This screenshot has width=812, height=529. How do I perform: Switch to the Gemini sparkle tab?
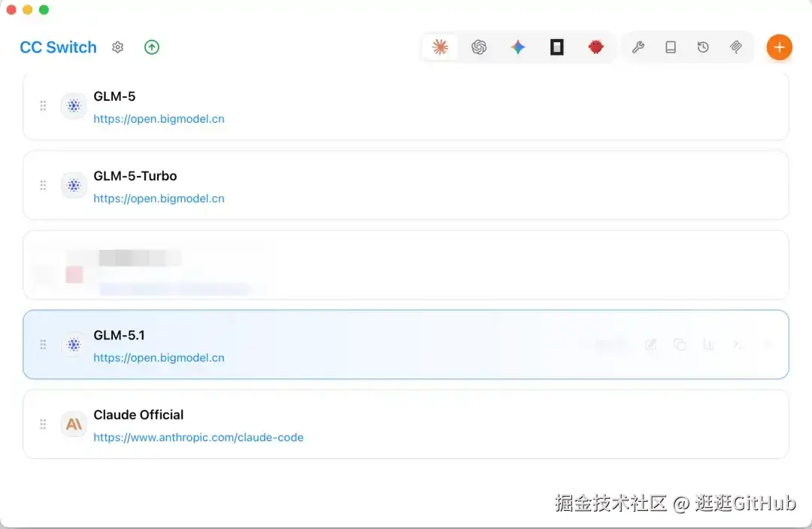[518, 47]
